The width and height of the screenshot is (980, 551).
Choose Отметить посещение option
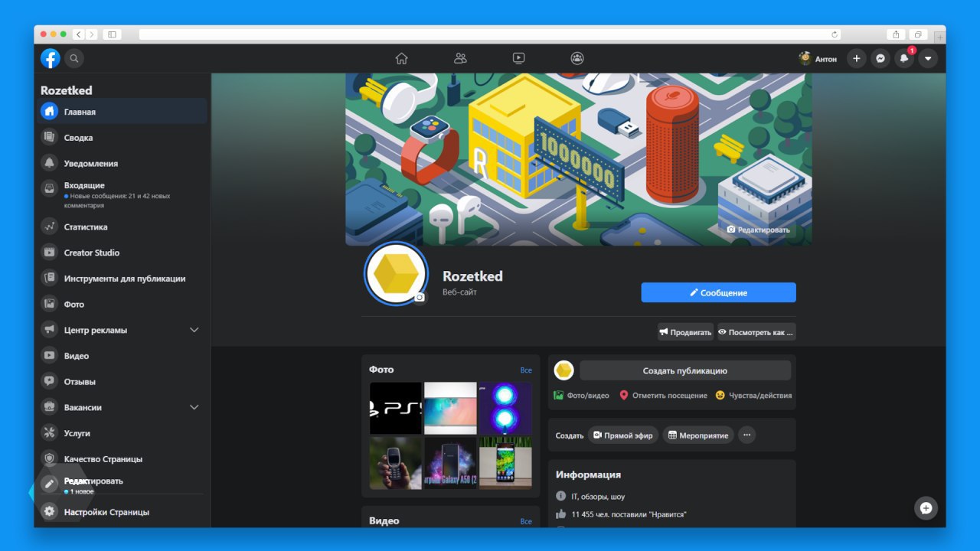pyautogui.click(x=663, y=396)
